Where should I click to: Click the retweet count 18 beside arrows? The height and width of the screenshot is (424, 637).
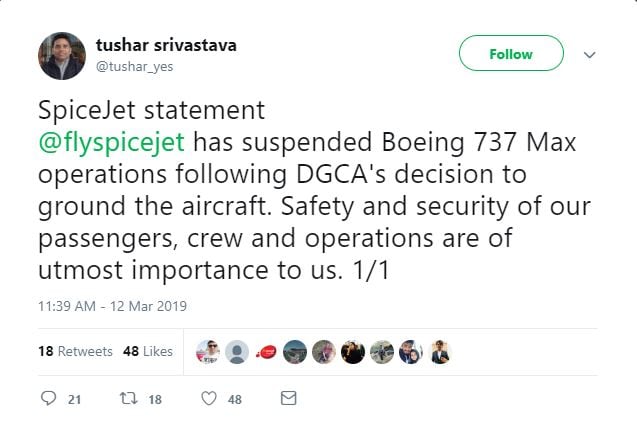155,399
